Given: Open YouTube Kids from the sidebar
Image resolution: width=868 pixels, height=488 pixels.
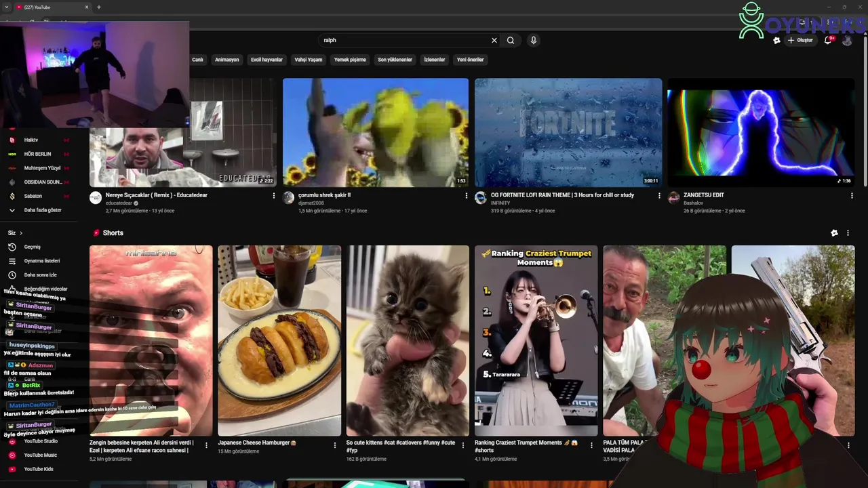Looking at the screenshot, I should pyautogui.click(x=37, y=469).
